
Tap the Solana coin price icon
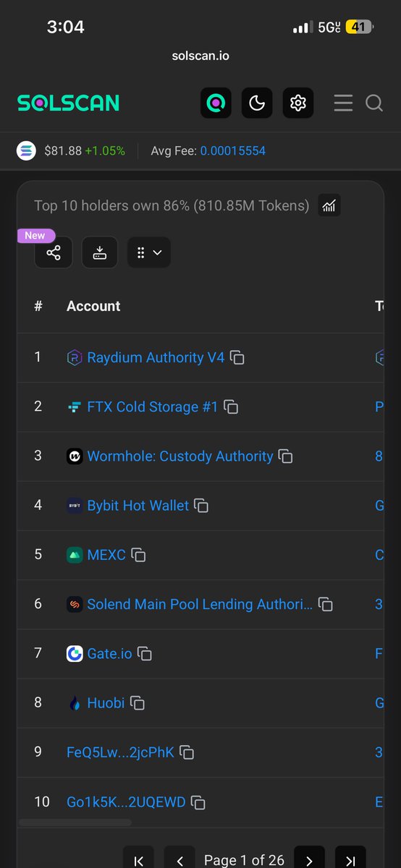[27, 151]
